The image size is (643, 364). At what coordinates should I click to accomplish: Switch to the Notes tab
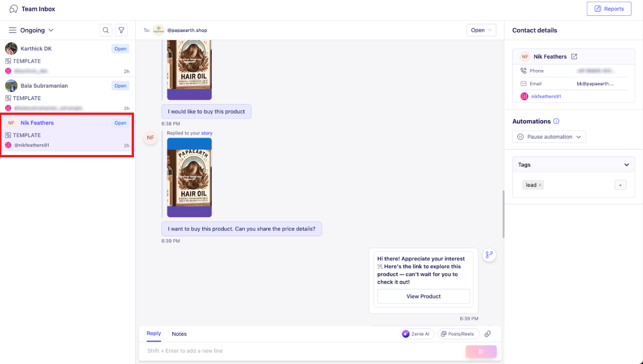click(x=179, y=334)
